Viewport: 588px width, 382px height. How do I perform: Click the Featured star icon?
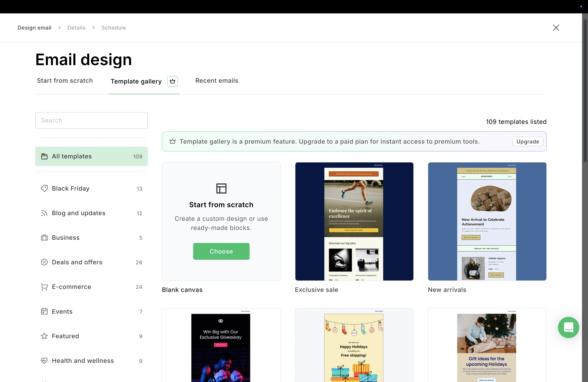[x=44, y=336]
